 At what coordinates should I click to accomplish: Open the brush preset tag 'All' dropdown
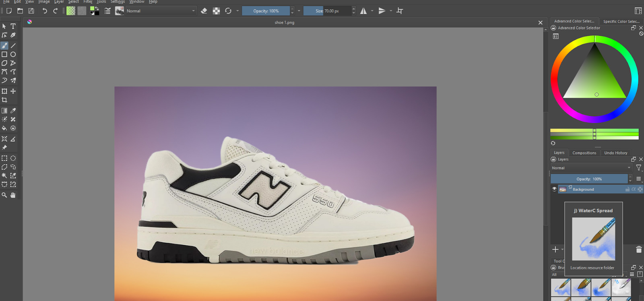[x=558, y=274]
